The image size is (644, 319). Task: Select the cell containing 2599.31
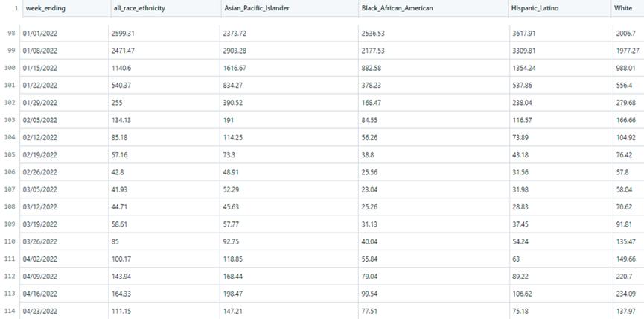[x=128, y=34]
